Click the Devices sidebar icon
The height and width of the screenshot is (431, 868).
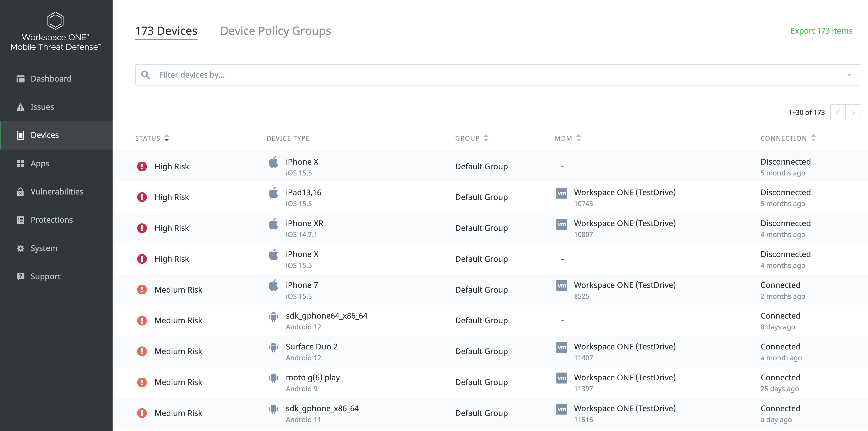tap(20, 135)
